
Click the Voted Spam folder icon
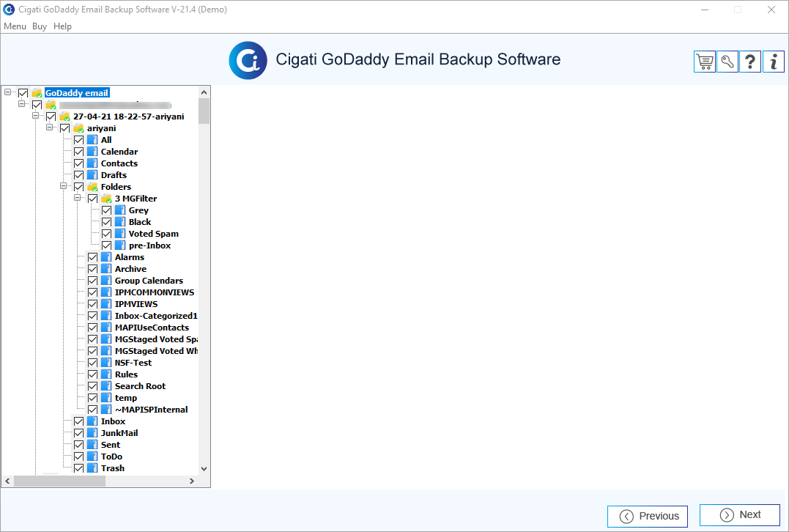click(120, 234)
